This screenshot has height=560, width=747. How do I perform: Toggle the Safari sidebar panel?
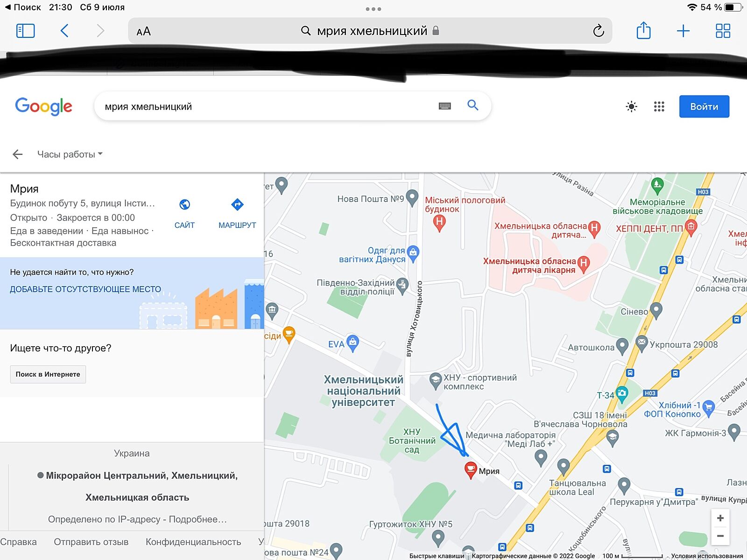(x=26, y=31)
